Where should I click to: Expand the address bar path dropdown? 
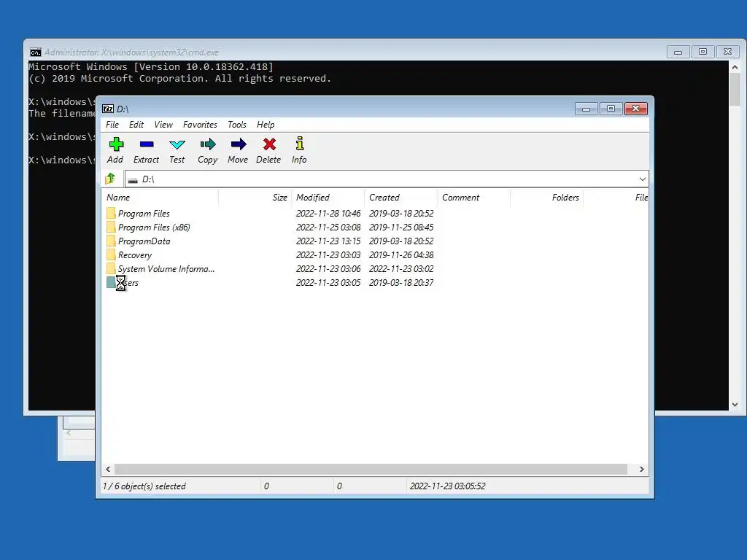(642, 179)
